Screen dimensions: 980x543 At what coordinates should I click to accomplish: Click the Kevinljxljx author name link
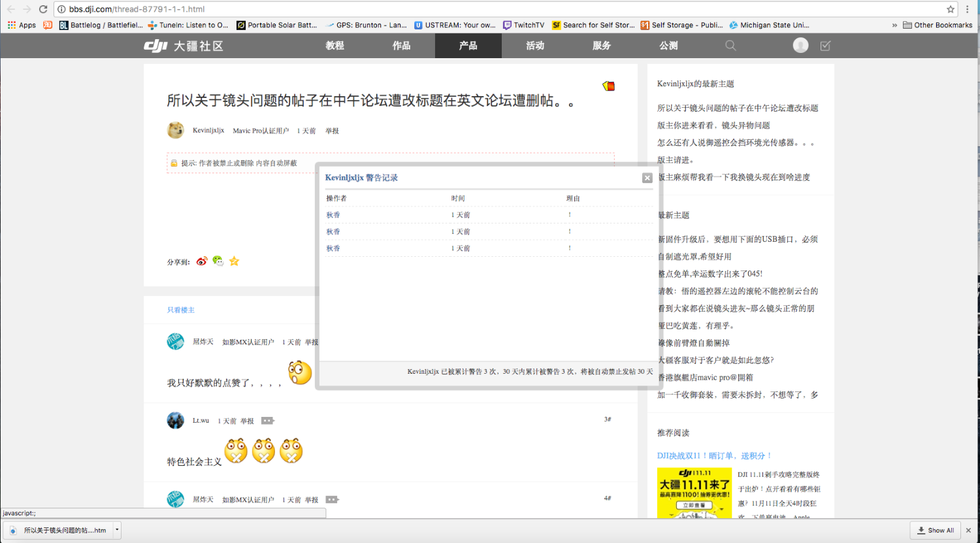pos(208,130)
